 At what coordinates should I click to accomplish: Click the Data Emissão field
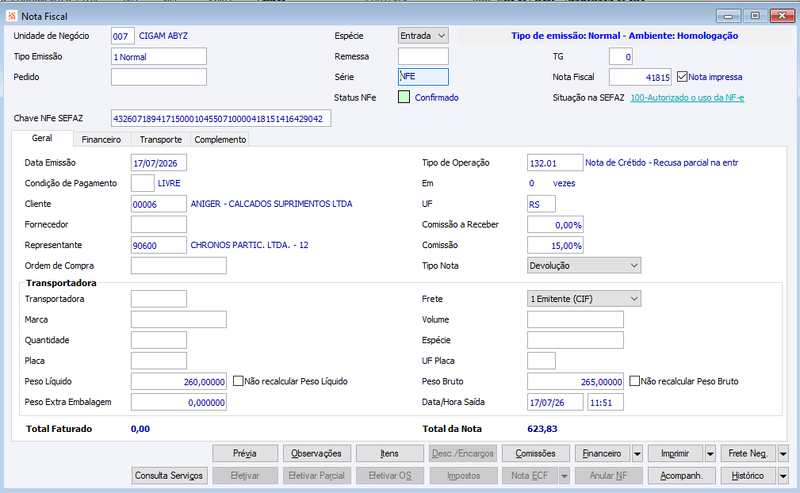(x=159, y=163)
